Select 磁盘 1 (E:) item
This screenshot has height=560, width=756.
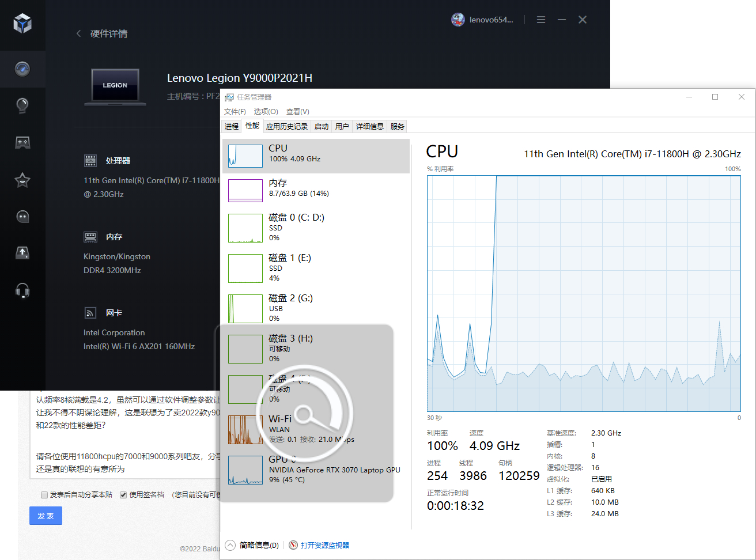point(316,268)
